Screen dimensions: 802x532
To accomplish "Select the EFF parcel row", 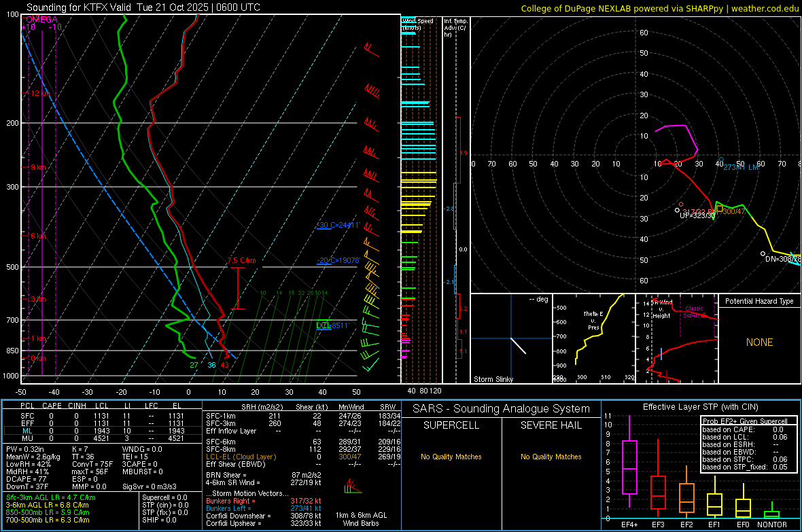I will click(103, 423).
